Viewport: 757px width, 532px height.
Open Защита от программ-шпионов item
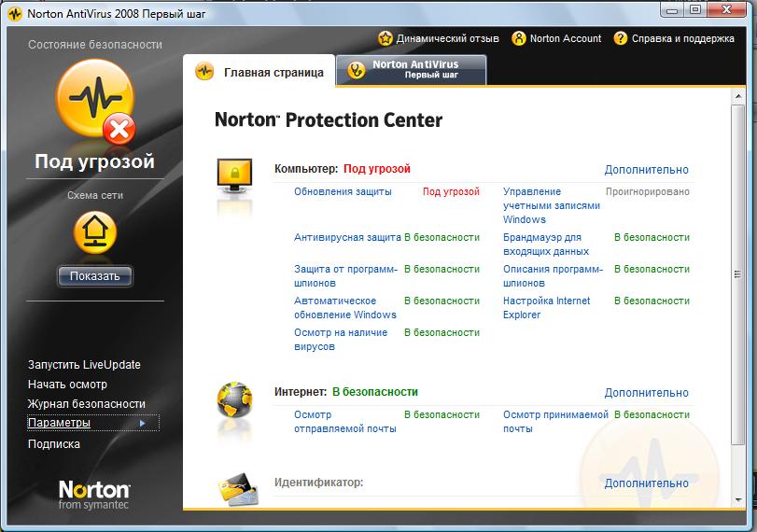[345, 275]
